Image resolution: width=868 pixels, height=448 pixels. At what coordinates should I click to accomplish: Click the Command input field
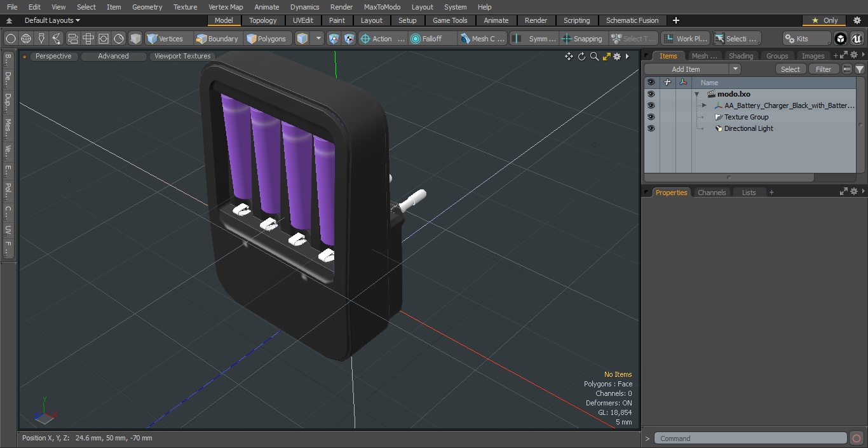tap(750, 438)
